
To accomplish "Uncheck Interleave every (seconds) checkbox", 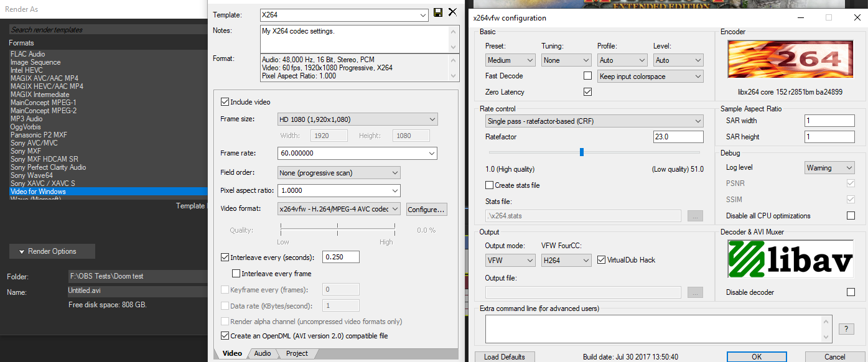I will pos(225,257).
